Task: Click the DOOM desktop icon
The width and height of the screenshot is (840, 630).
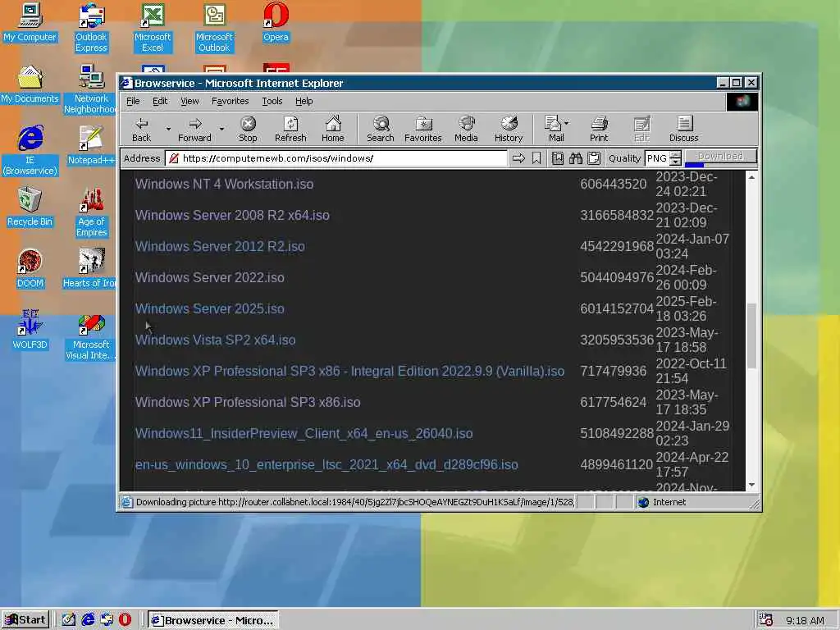Action: pyautogui.click(x=30, y=269)
